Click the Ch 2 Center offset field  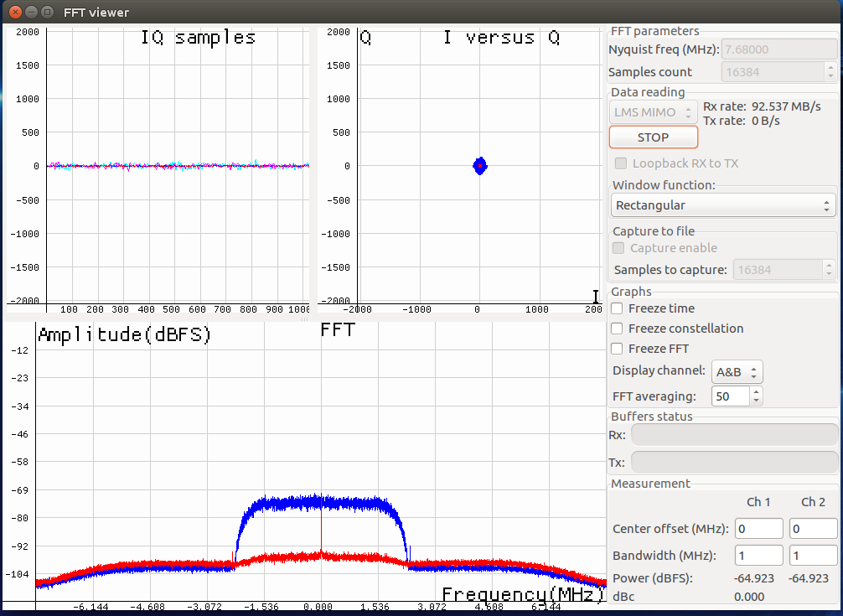click(x=813, y=529)
